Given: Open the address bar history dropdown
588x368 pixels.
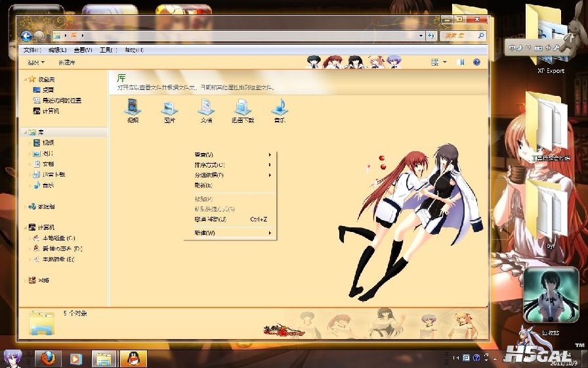Looking at the screenshot, I should [x=421, y=35].
